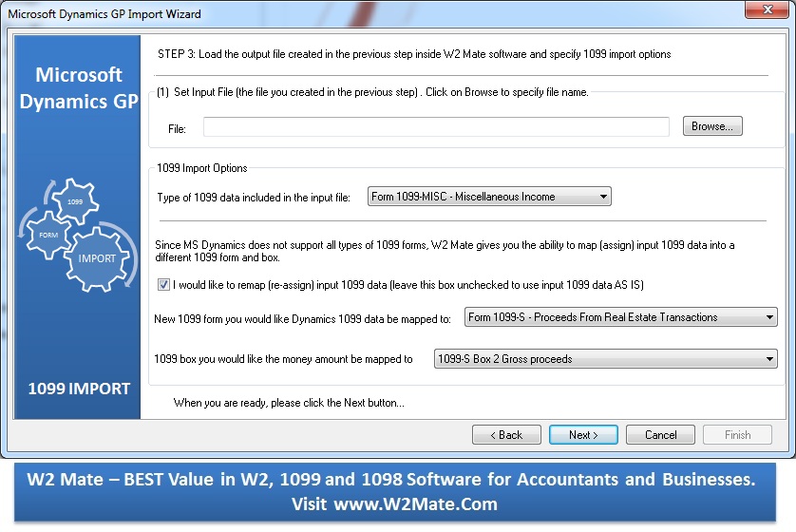This screenshot has height=532, width=796.
Task: Click the STEP 3 instruction text
Action: (x=414, y=54)
